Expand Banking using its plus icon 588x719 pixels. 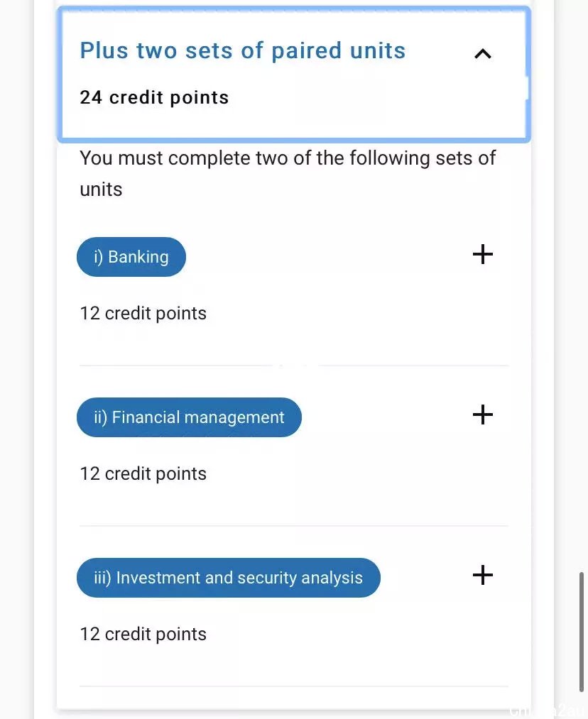[482, 254]
